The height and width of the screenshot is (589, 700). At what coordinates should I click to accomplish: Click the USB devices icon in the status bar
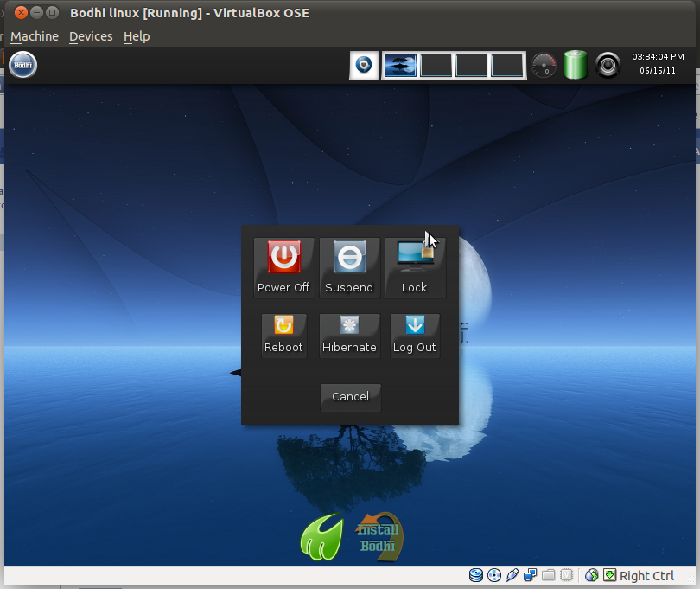coord(512,574)
